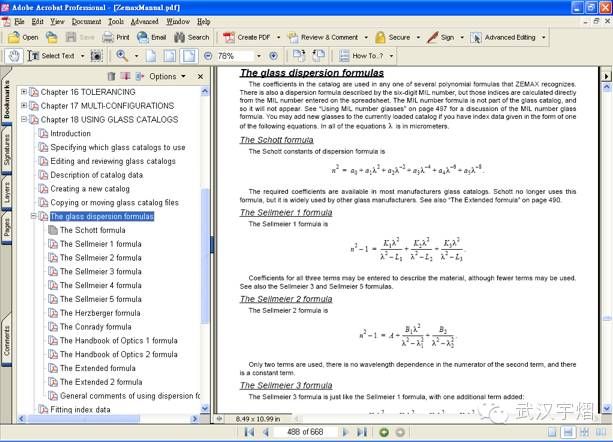Go to Editing and reviewing glass catalogs
The width and height of the screenshot is (613, 442).
click(x=113, y=161)
